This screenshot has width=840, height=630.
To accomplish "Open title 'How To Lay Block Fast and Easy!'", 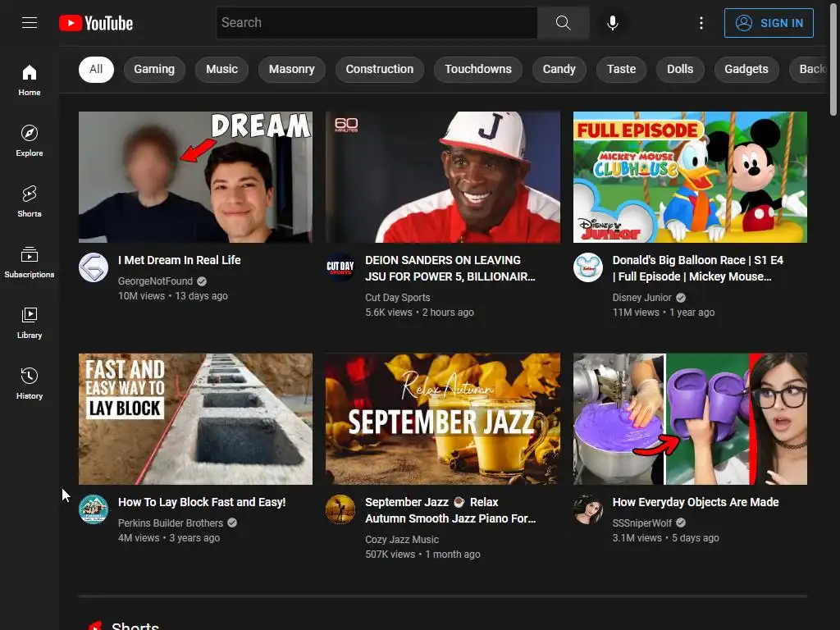I will [202, 502].
